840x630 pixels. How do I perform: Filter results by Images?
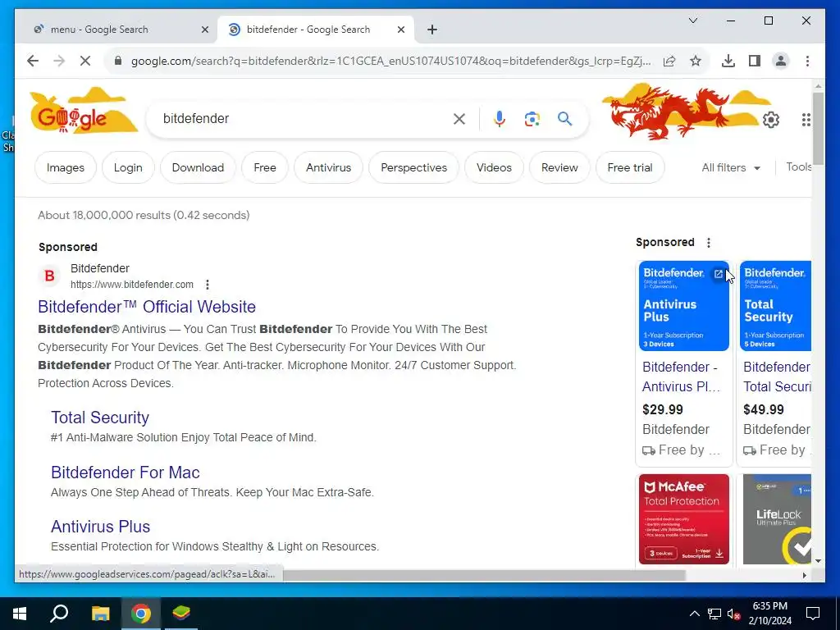pos(66,167)
